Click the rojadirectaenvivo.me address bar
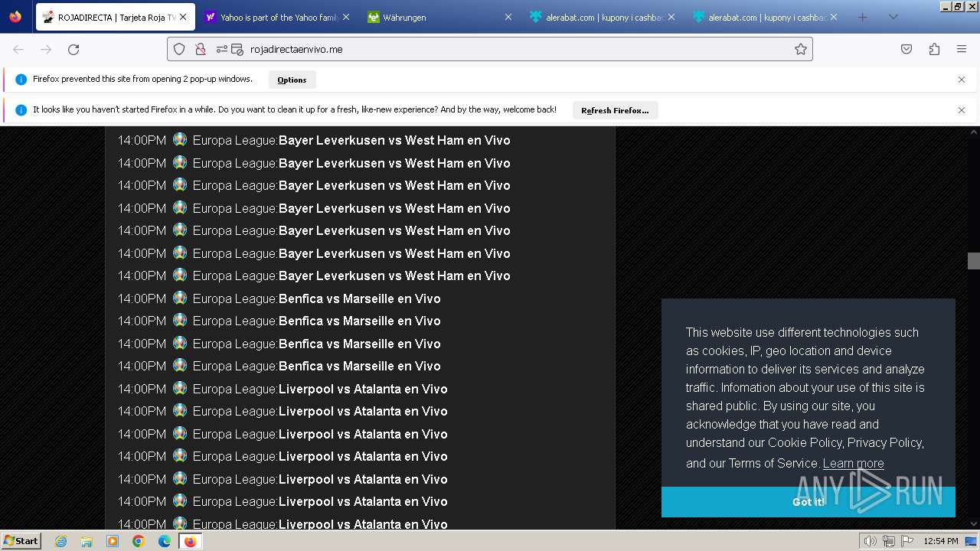Viewport: 980px width, 551px height. point(490,49)
